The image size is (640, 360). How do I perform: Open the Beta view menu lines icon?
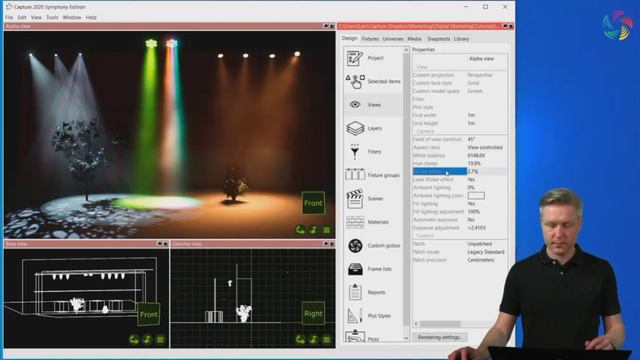(x=160, y=340)
